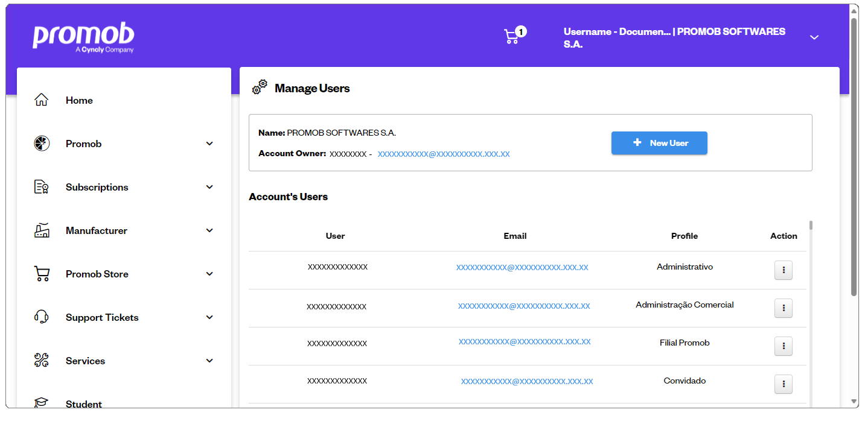The image size is (868, 427).
Task: Click the New User button
Action: (659, 143)
